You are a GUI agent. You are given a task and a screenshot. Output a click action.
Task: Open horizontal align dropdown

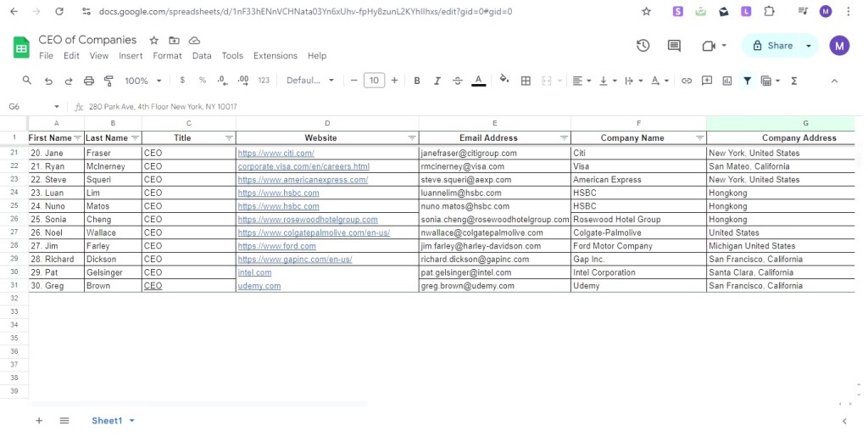[581, 81]
